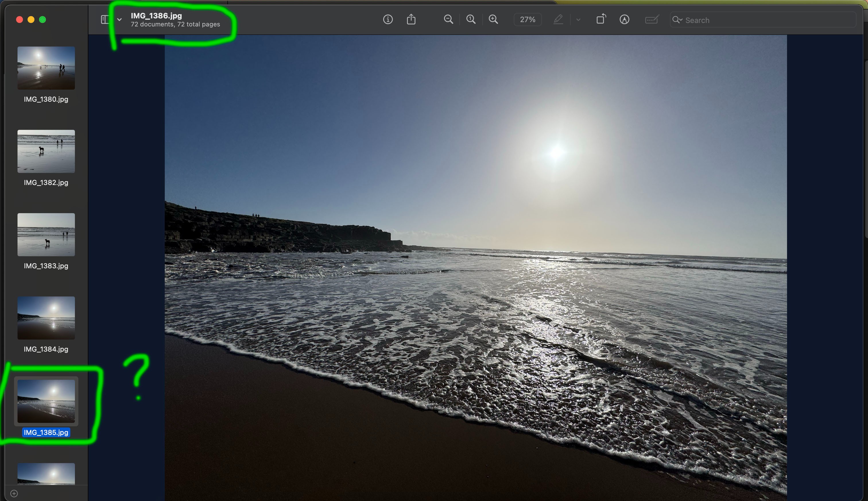Click the IMG_1386.jpg window title

click(x=156, y=16)
